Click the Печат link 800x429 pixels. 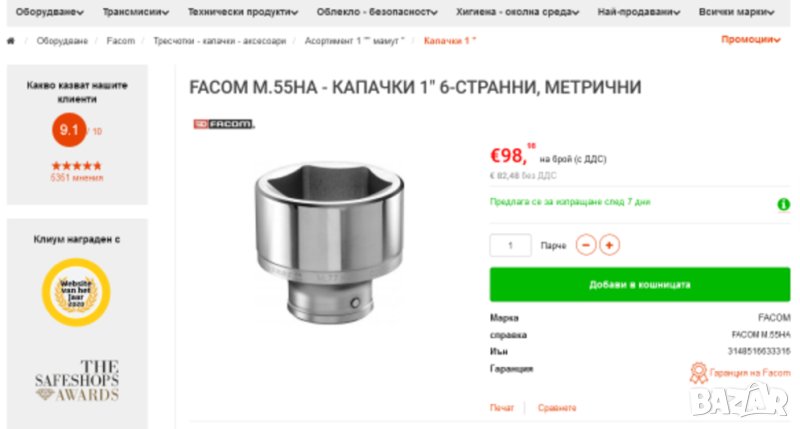[502, 408]
